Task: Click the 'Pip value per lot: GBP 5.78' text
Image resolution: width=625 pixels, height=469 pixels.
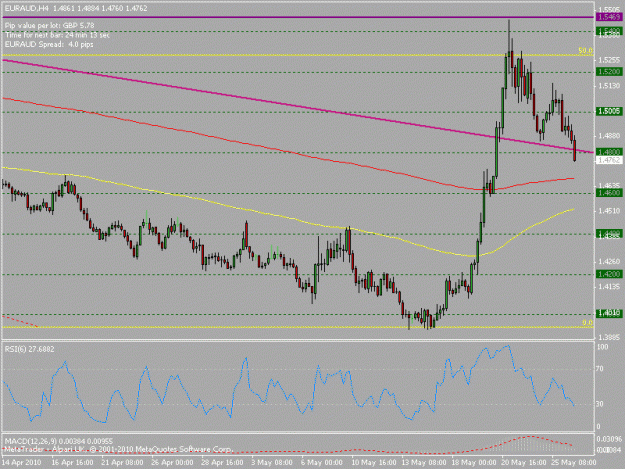Action: pos(50,26)
